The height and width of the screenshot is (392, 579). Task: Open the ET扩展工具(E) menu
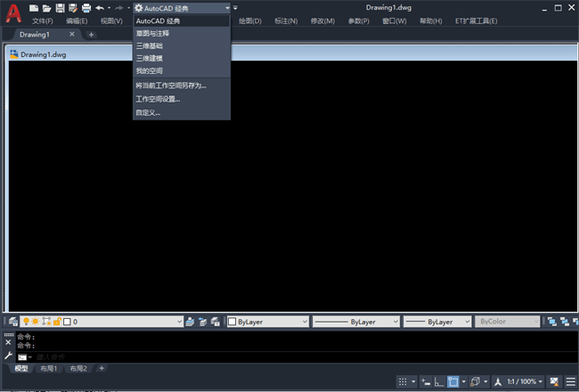pos(476,21)
